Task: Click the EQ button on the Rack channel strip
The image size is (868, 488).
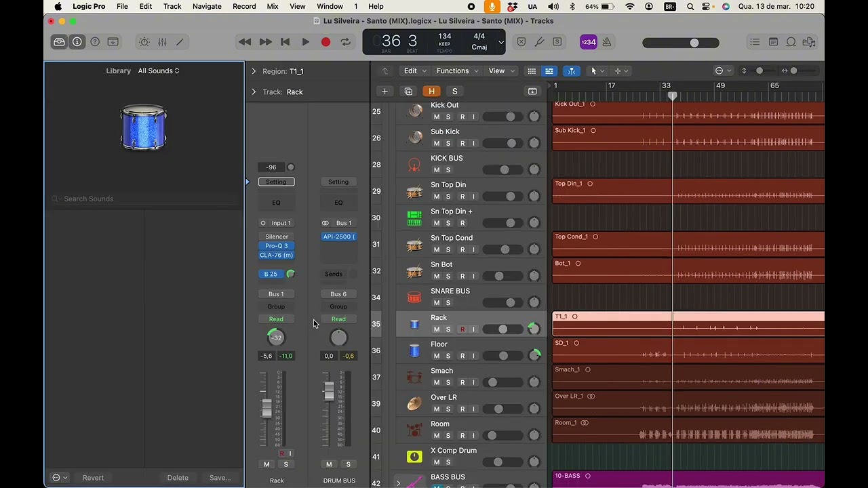Action: [x=276, y=203]
